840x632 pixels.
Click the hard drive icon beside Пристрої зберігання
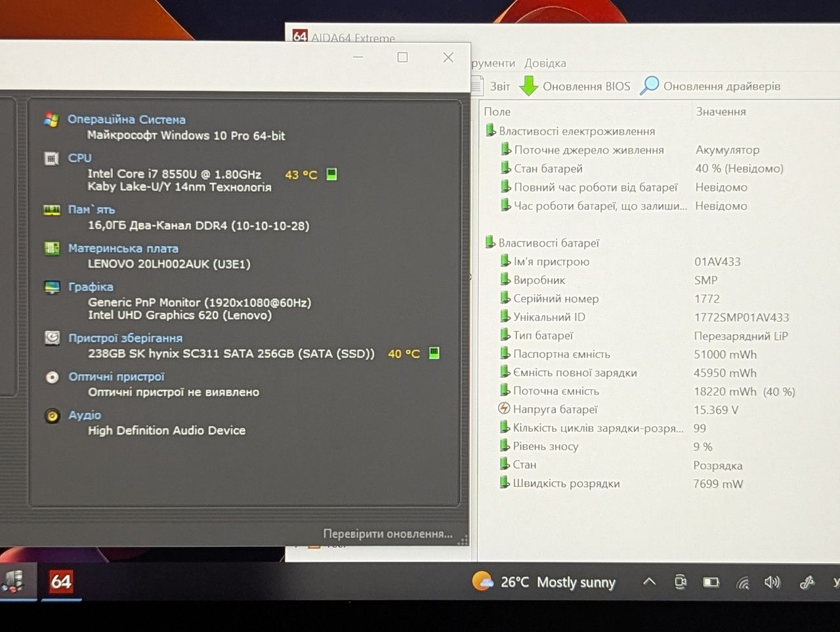[x=52, y=338]
